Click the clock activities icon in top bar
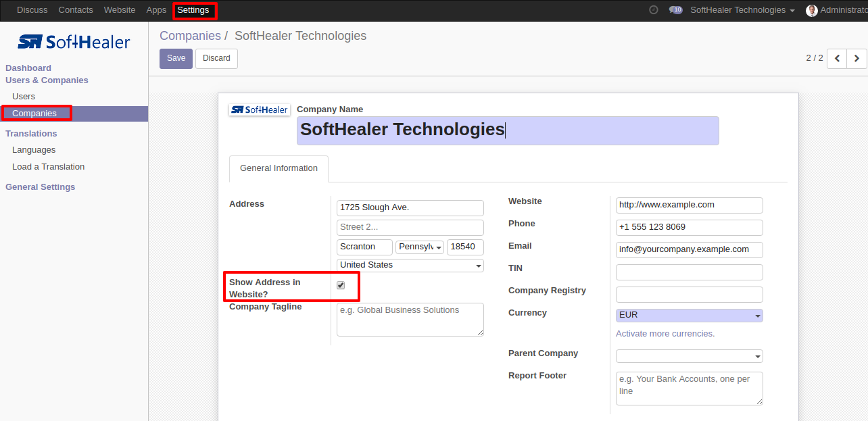Screen dimensions: 868x421 click(x=653, y=10)
